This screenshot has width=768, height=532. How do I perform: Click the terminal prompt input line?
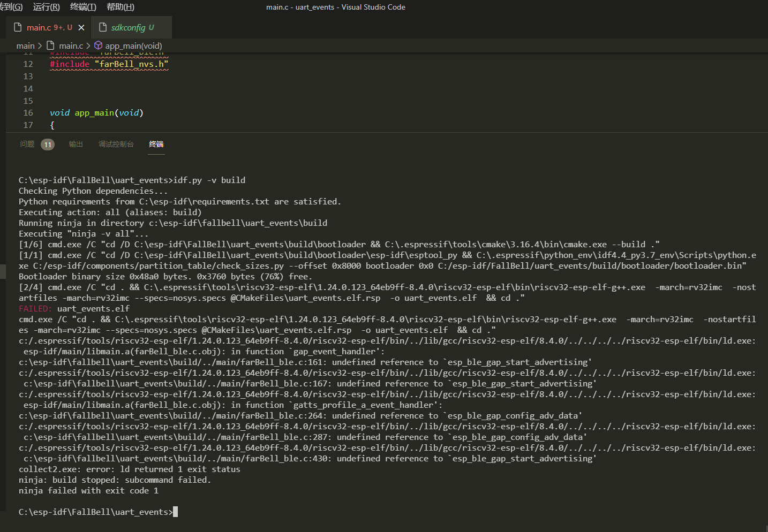[x=98, y=512]
